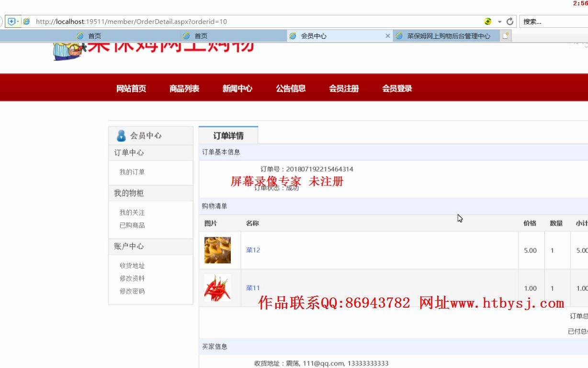Image resolution: width=588 pixels, height=368 pixels.
Task: Click the favicon on the first 首页 tab
Action: pos(80,35)
